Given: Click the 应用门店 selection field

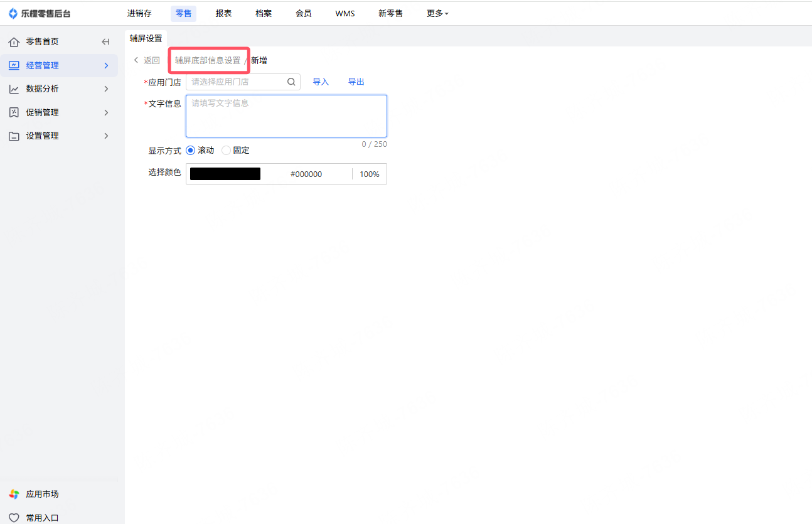Looking at the screenshot, I should coord(243,82).
